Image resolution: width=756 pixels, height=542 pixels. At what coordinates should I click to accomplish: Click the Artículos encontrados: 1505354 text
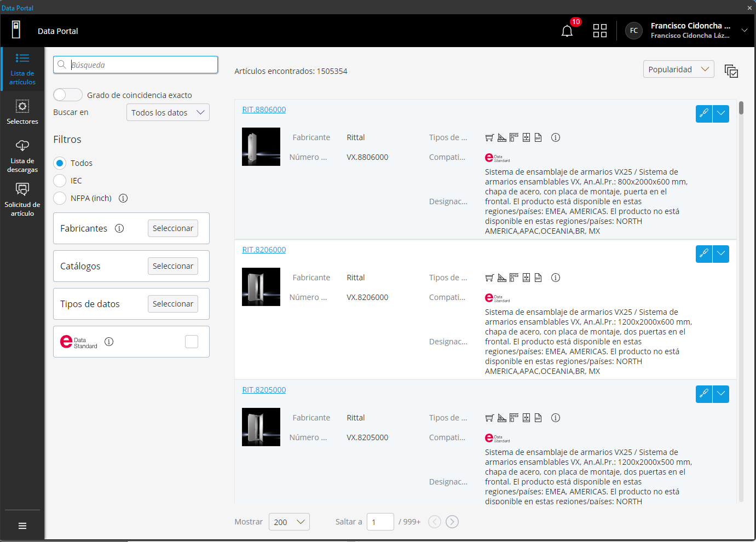[291, 71]
